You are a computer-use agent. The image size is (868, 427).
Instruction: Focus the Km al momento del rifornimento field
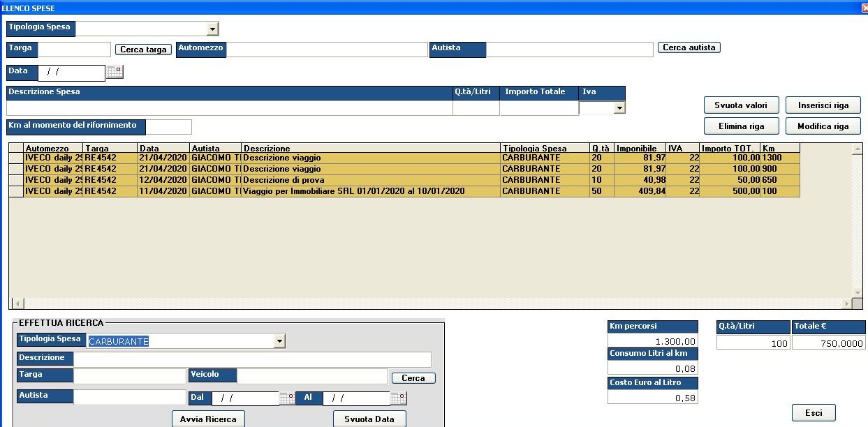[168, 127]
